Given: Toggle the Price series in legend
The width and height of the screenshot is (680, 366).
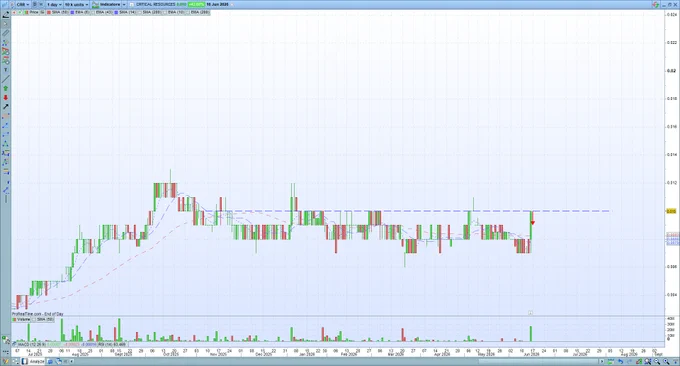Looking at the screenshot, I should [x=34, y=13].
